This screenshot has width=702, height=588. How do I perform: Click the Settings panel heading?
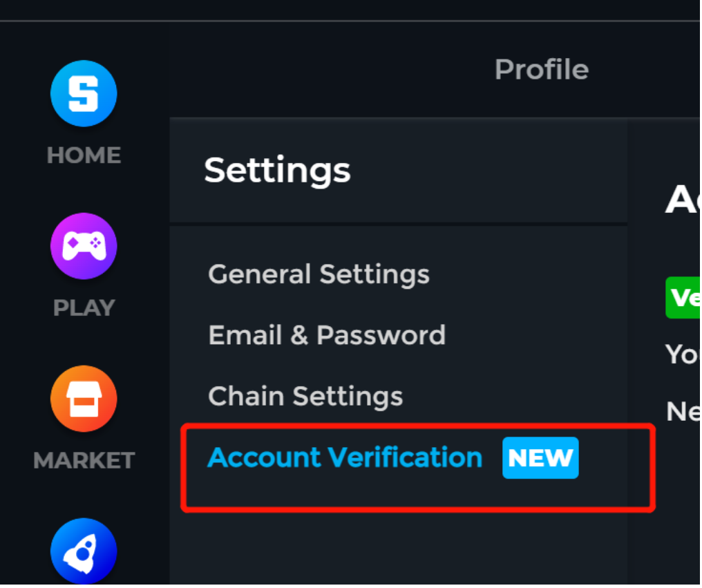[x=277, y=171]
